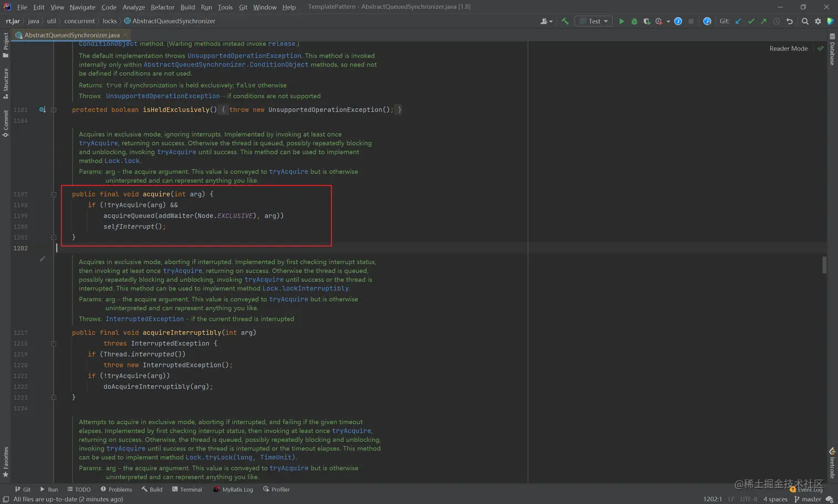Screen dimensions: 838x504
Task: Open the Database tool window on right
Action: point(832,49)
